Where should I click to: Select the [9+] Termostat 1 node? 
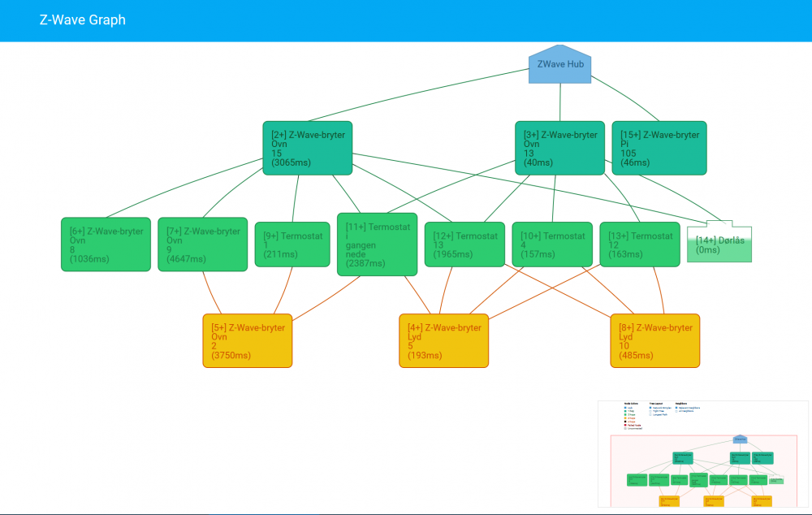[x=292, y=245]
